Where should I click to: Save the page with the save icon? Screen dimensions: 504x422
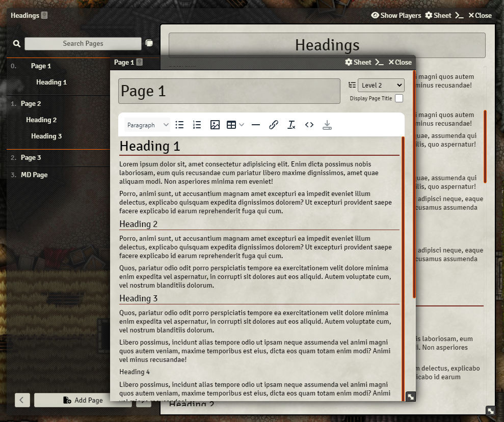click(327, 125)
